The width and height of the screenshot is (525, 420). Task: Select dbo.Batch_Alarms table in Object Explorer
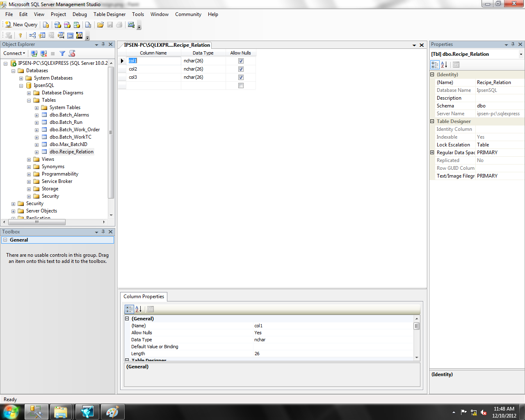coord(69,115)
